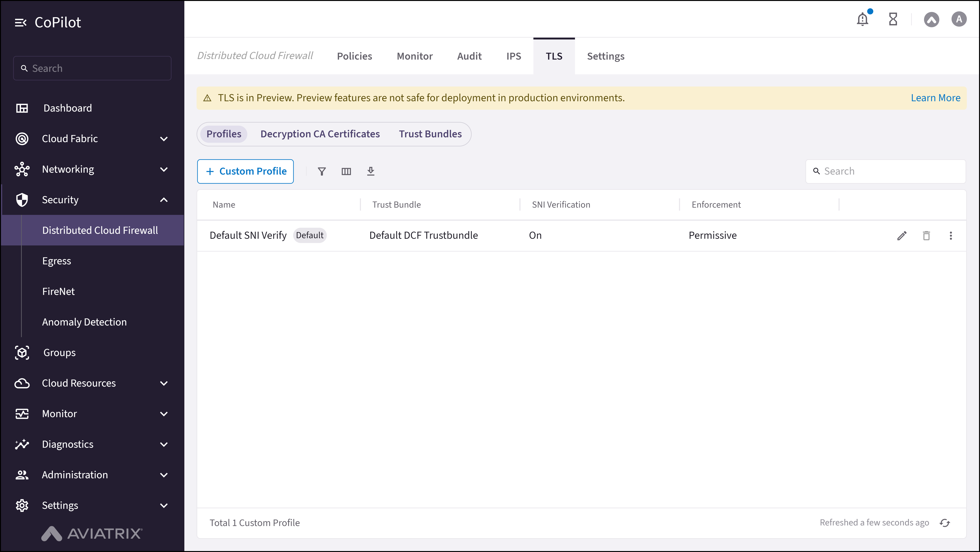Click the Groups icon

pyautogui.click(x=22, y=353)
